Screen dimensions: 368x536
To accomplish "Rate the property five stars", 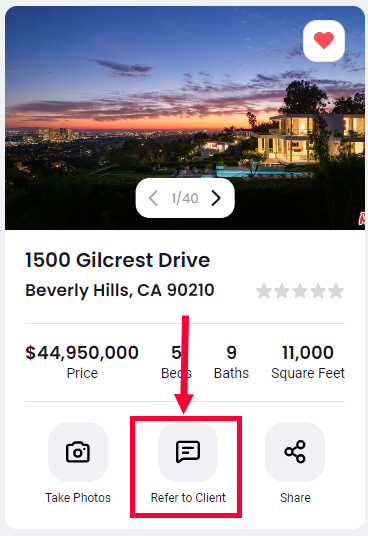I will click(336, 291).
